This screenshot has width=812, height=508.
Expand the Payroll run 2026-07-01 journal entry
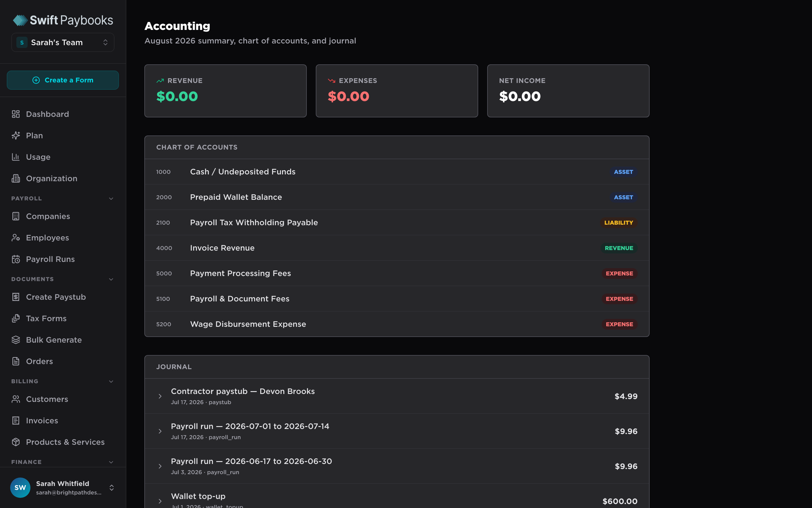(x=160, y=432)
